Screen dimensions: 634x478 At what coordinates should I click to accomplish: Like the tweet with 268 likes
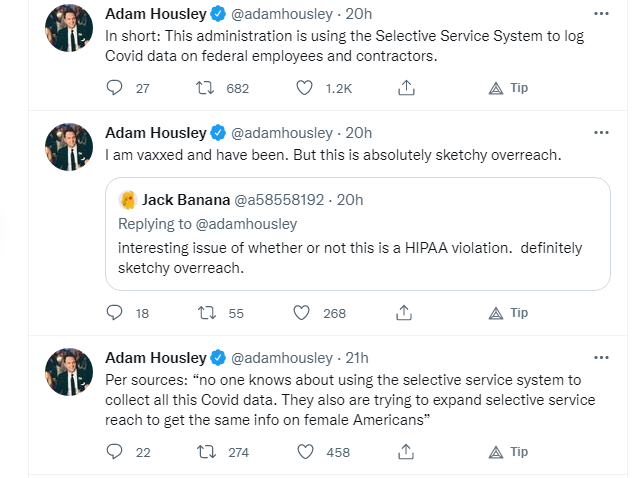(302, 313)
